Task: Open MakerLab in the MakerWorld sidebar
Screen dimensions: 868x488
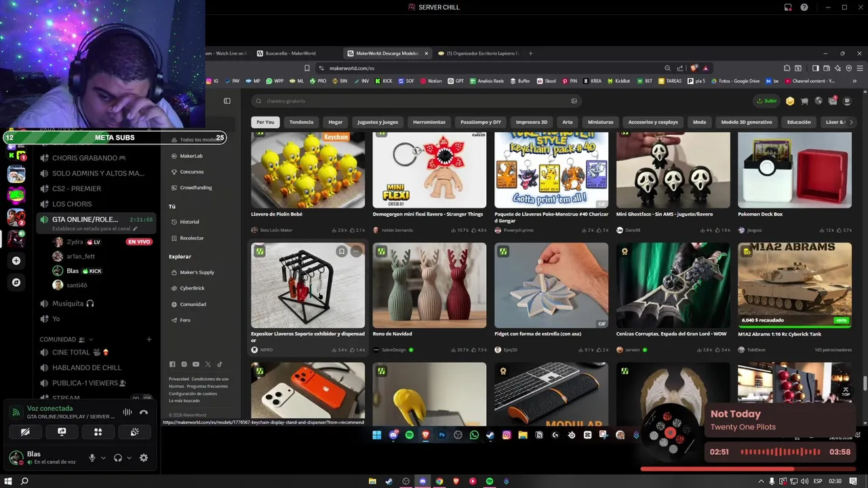Action: [x=191, y=156]
